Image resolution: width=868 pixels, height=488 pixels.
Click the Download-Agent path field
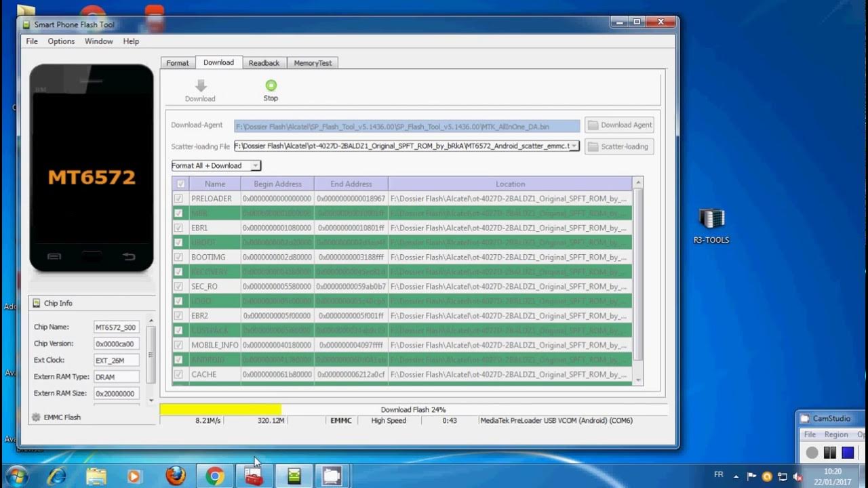coord(407,126)
